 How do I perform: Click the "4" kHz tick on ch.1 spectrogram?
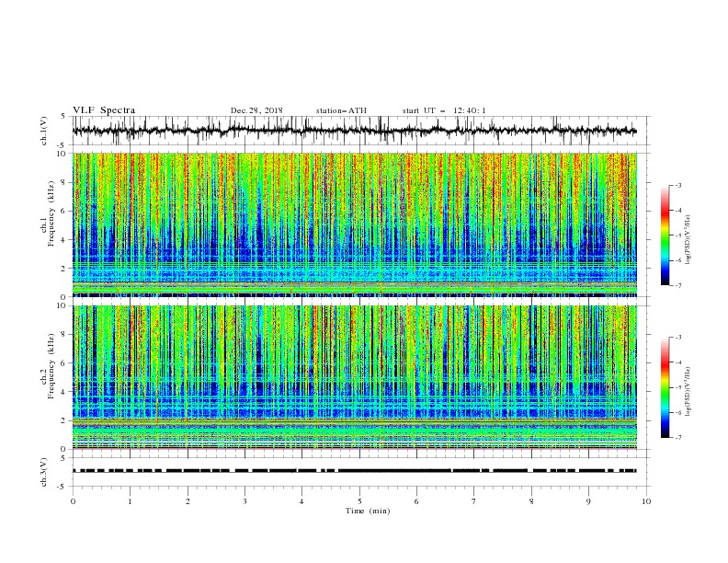click(64, 240)
